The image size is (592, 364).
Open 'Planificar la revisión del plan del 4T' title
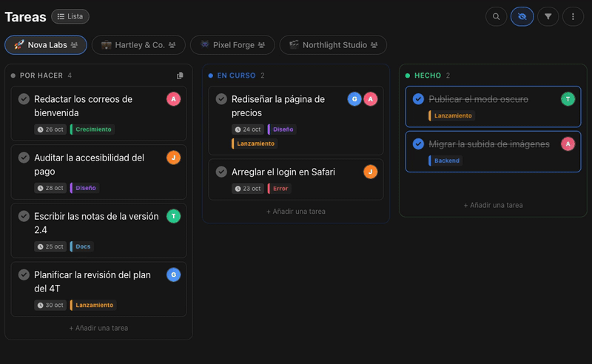click(x=92, y=281)
